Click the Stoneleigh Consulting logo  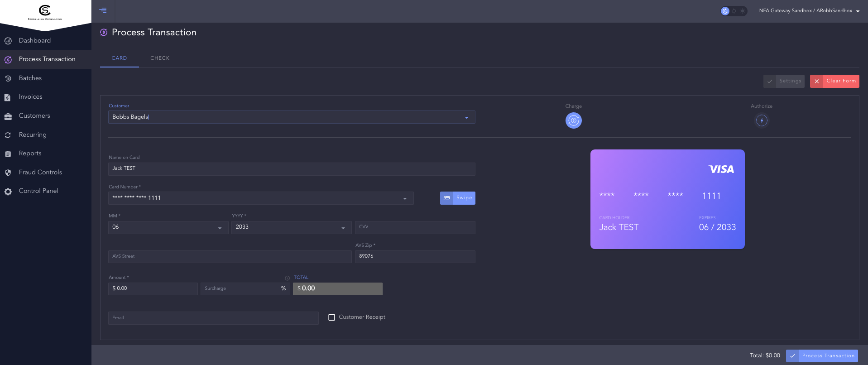tap(45, 12)
